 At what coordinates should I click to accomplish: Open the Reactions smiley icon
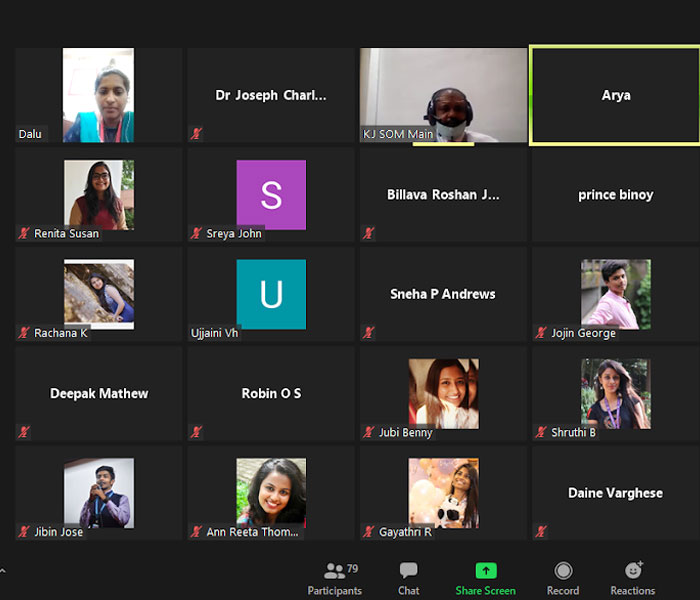coord(633,570)
